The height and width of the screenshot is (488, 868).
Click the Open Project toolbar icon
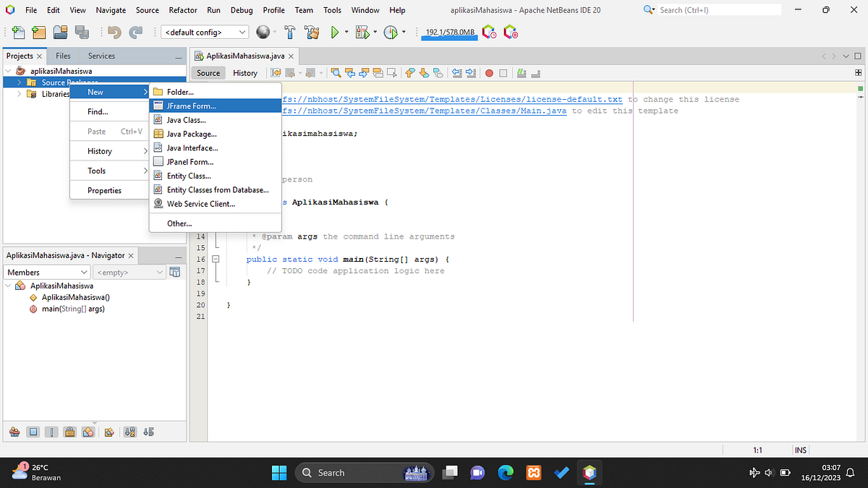(60, 33)
